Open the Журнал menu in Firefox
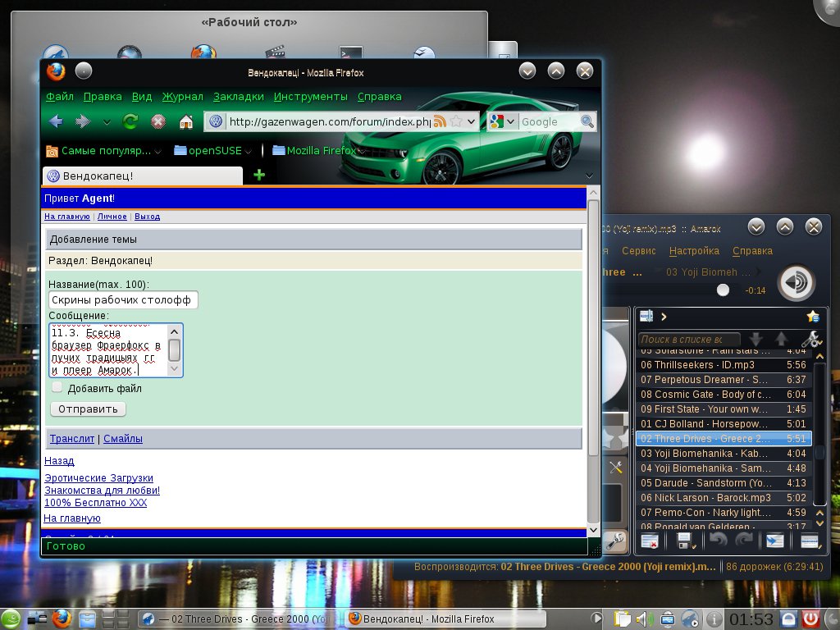The height and width of the screenshot is (630, 840). [x=183, y=97]
